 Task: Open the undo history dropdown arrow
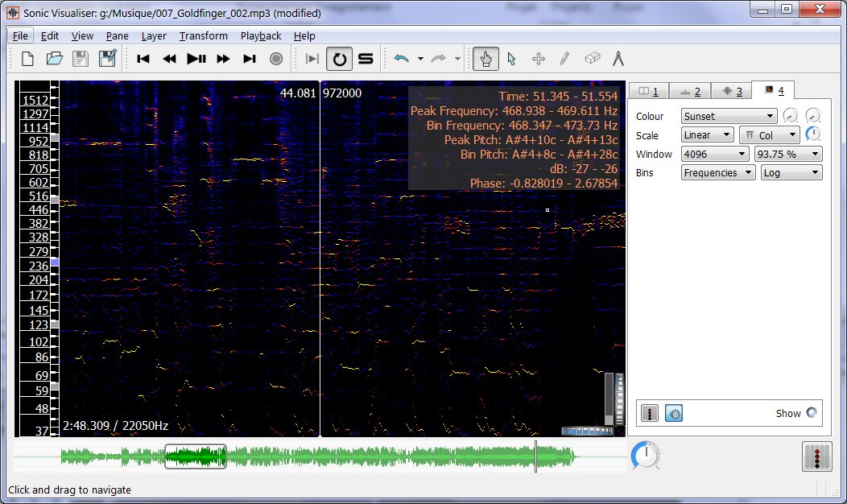420,58
